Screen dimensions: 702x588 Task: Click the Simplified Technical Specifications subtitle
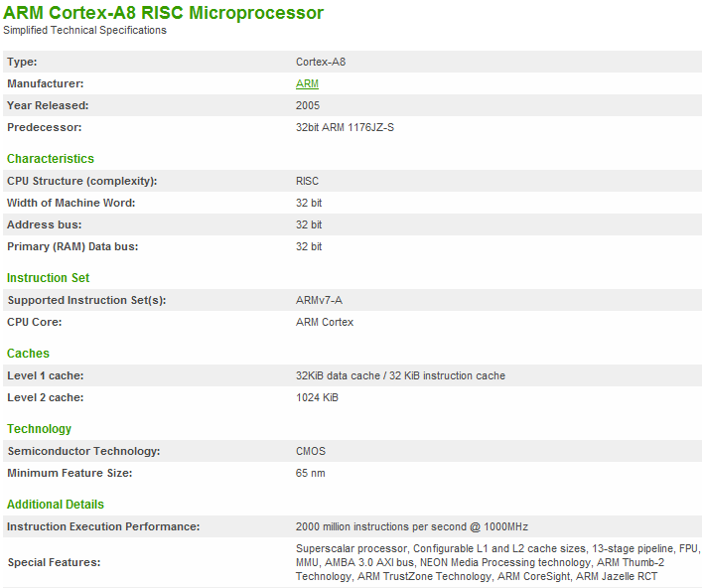pos(84,31)
